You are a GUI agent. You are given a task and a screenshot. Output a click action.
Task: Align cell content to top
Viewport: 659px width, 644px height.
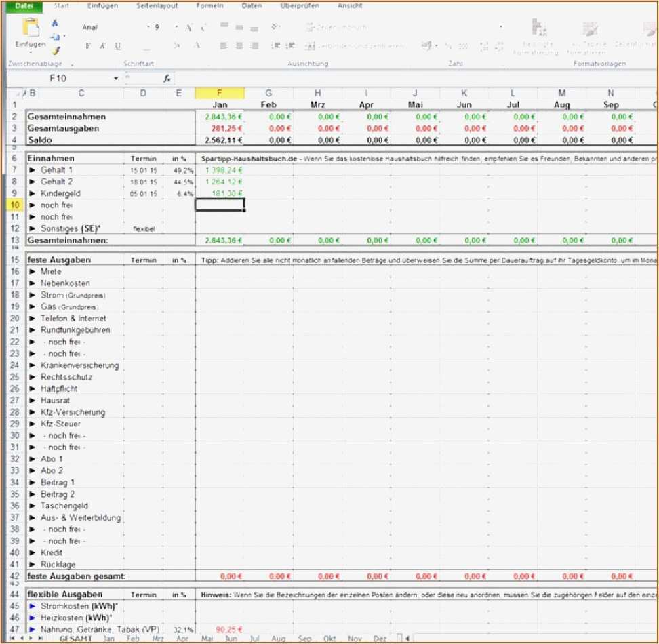tap(224, 26)
